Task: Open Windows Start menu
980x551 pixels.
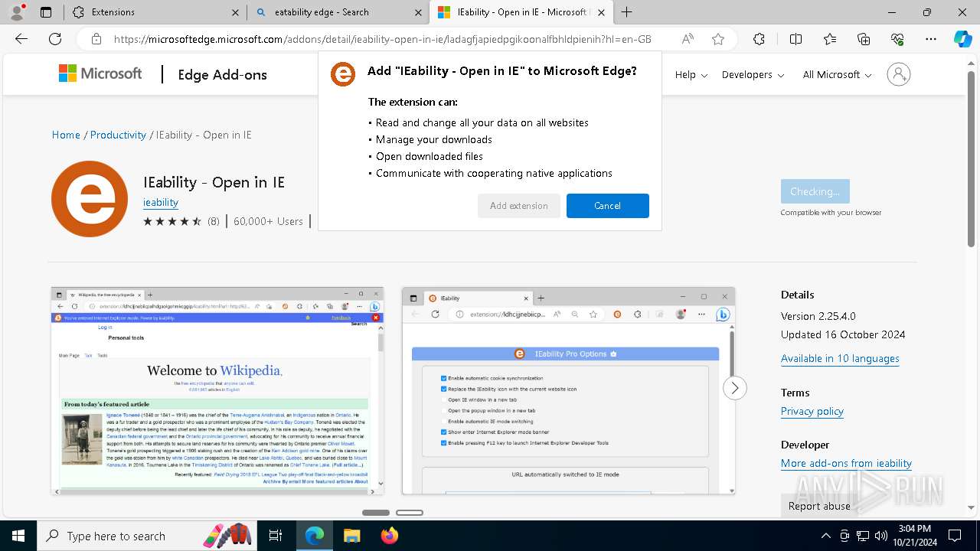Action: pos(18,536)
